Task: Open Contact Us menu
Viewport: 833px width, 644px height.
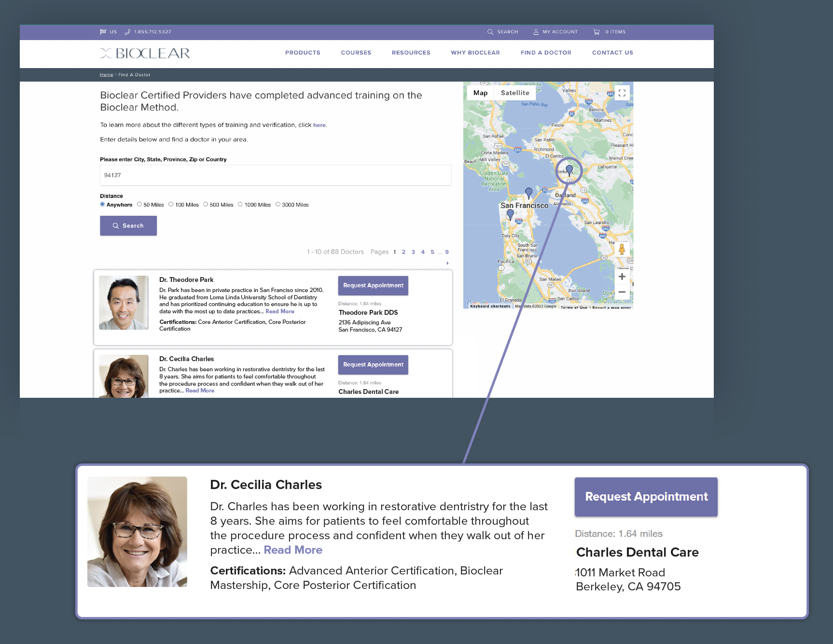Action: (612, 53)
